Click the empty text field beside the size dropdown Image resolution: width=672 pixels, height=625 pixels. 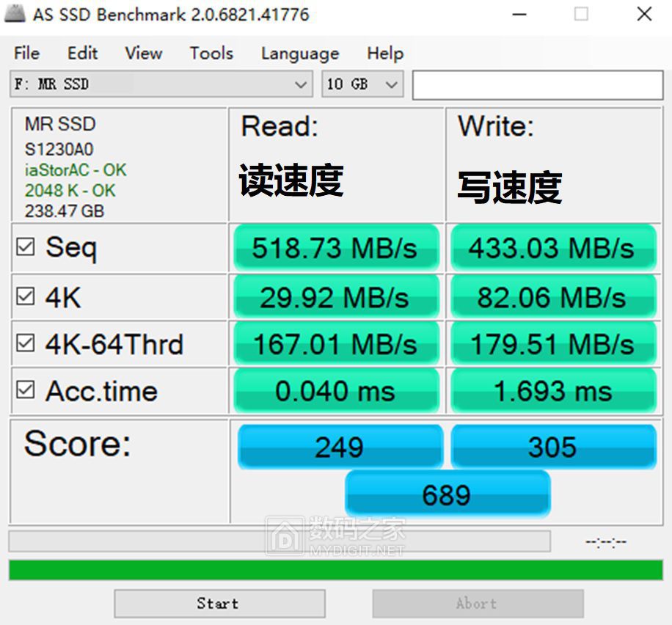pos(538,85)
